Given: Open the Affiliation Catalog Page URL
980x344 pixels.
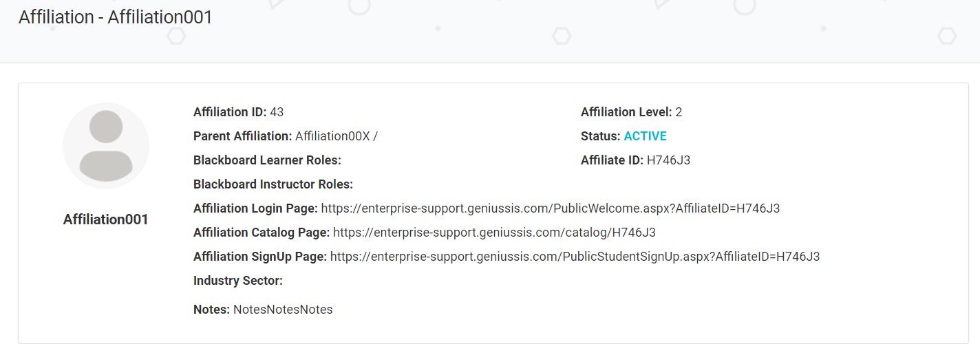Looking at the screenshot, I should [493, 233].
